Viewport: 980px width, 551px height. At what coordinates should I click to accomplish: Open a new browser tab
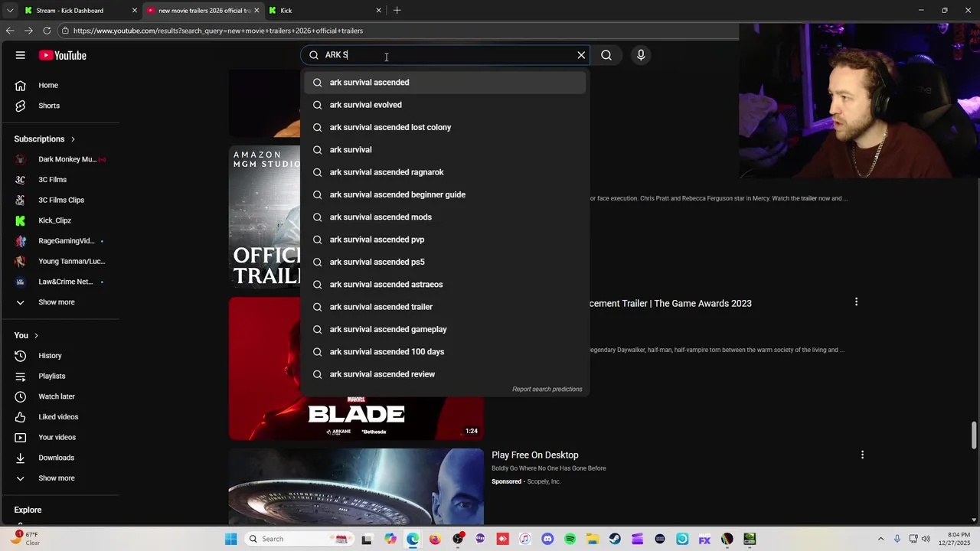point(397,11)
